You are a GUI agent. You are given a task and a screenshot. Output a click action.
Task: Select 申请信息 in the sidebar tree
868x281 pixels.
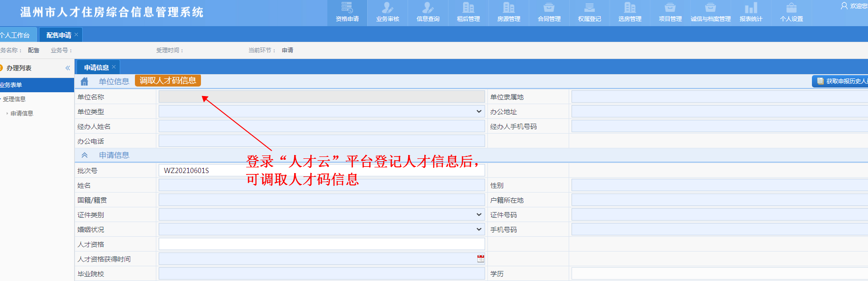click(x=22, y=114)
